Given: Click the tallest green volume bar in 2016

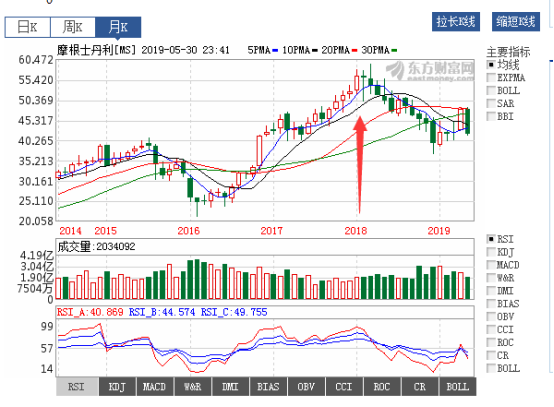Looking at the screenshot, I should 197,279.
